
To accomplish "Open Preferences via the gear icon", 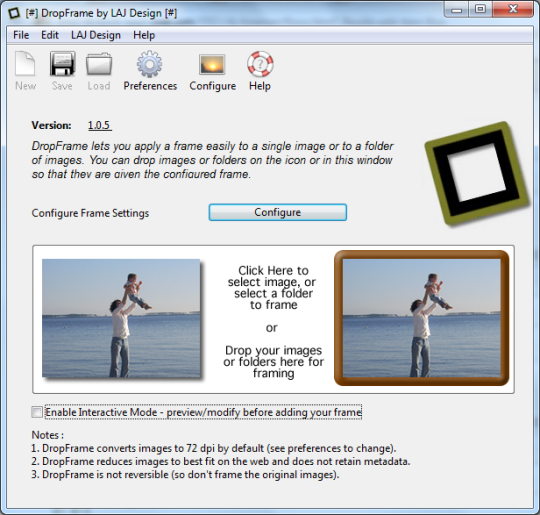I will point(149,64).
